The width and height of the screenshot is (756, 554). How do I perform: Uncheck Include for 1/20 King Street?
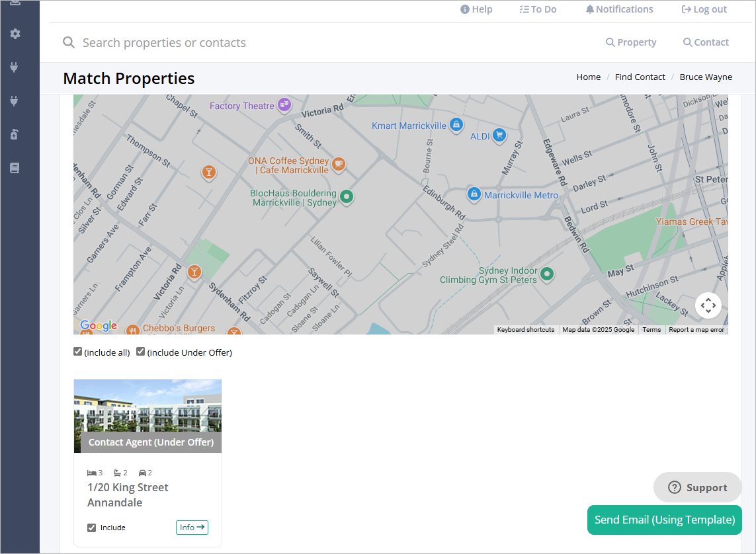(x=92, y=528)
